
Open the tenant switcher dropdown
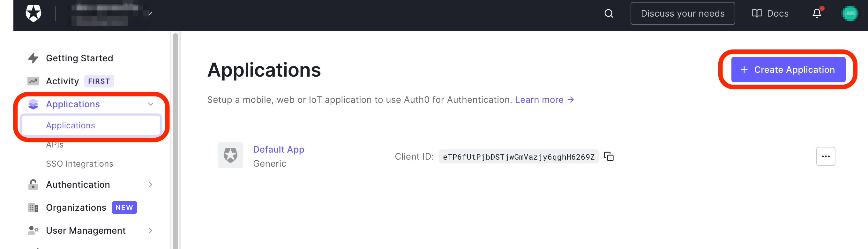pos(111,13)
